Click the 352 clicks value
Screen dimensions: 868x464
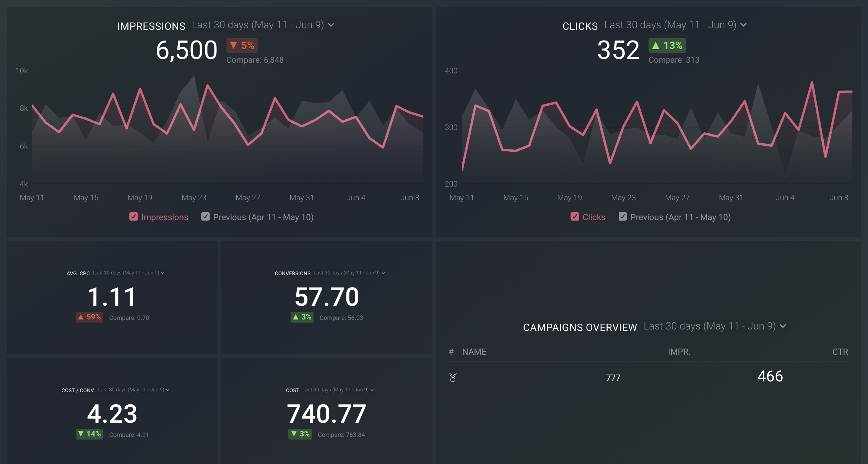click(x=618, y=50)
